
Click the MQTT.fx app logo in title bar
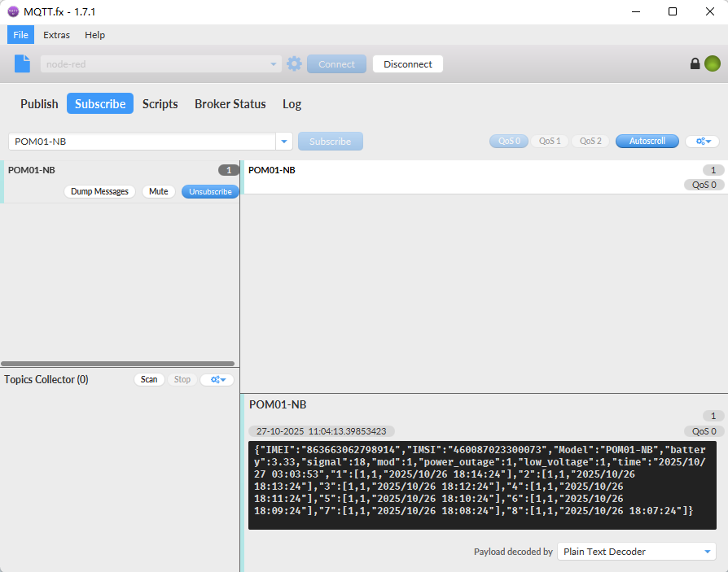click(x=13, y=11)
